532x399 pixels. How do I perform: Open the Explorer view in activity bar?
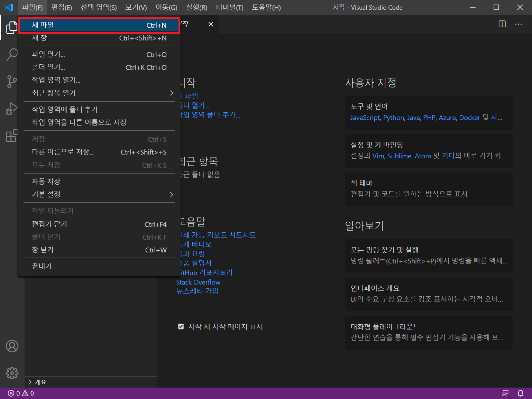pyautogui.click(x=12, y=27)
